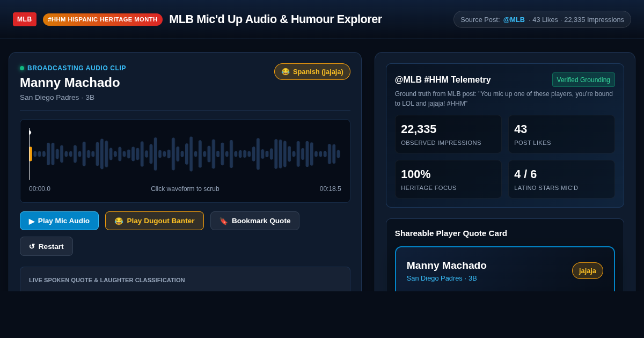The width and height of the screenshot is (644, 338).
Task: Click the Manny Machado name in the shareable quote card
Action: pos(447,265)
